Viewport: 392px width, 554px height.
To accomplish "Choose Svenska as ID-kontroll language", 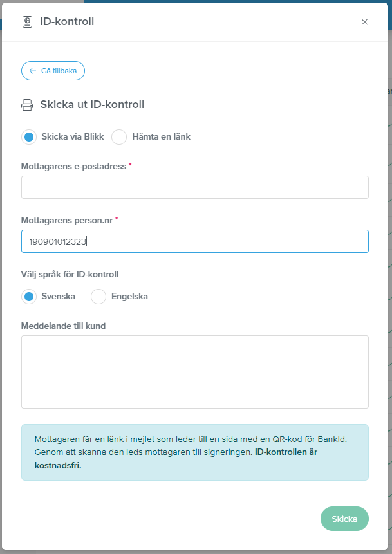I will point(29,297).
